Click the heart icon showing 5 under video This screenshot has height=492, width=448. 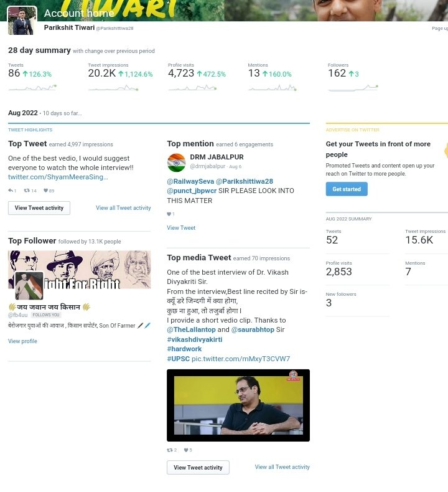pos(186,450)
